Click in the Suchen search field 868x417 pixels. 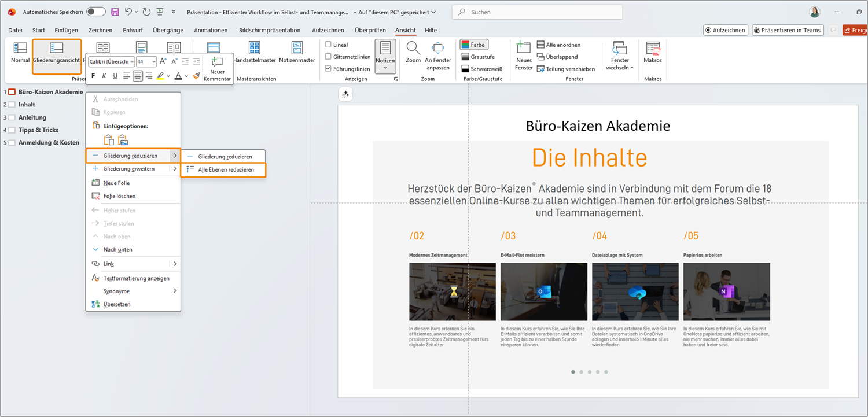click(x=538, y=12)
